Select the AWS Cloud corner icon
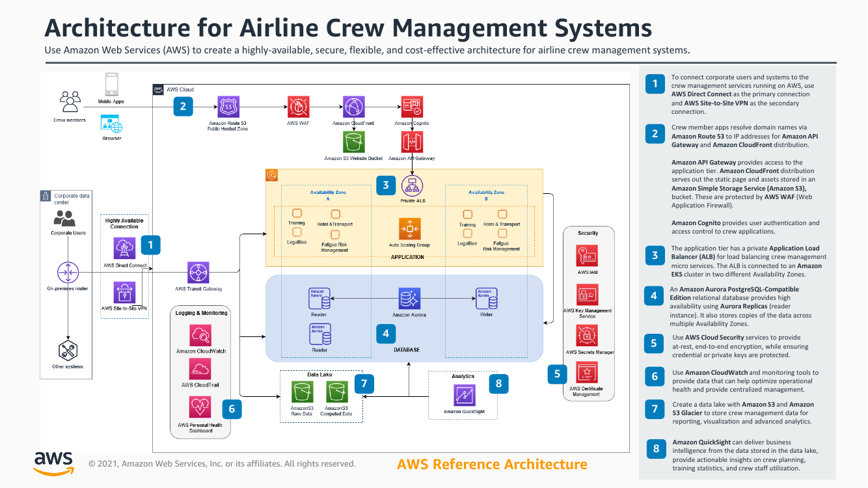This screenshot has height=488, width=868. point(159,90)
